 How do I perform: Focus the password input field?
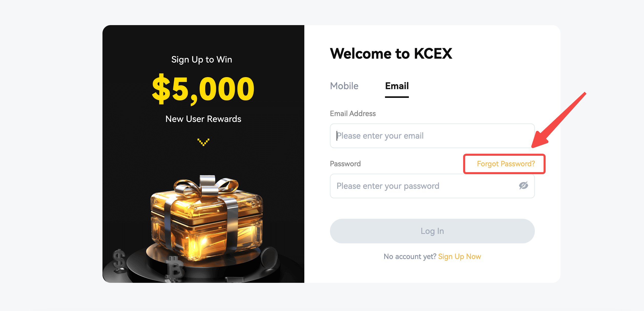(x=423, y=186)
